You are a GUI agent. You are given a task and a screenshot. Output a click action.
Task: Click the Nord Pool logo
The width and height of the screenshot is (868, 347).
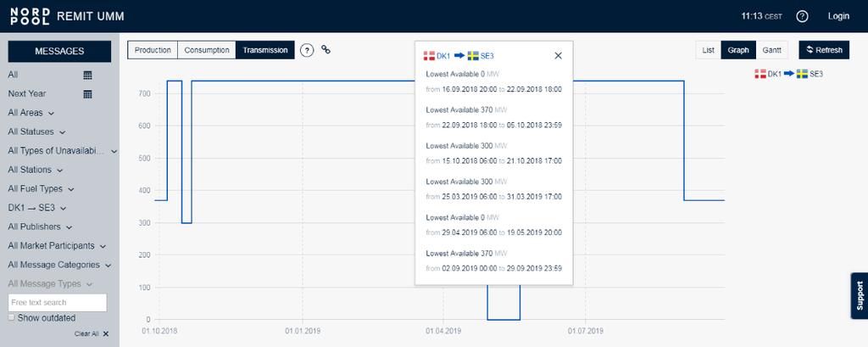pyautogui.click(x=30, y=17)
